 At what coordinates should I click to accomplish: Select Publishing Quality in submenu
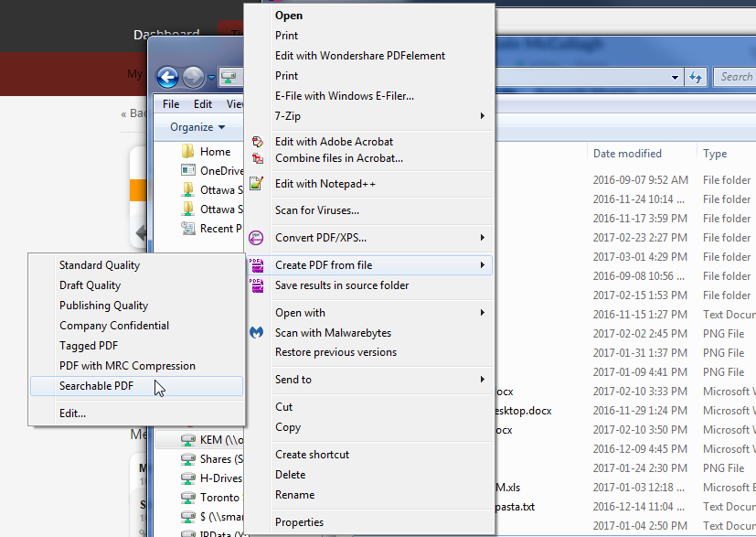103,306
